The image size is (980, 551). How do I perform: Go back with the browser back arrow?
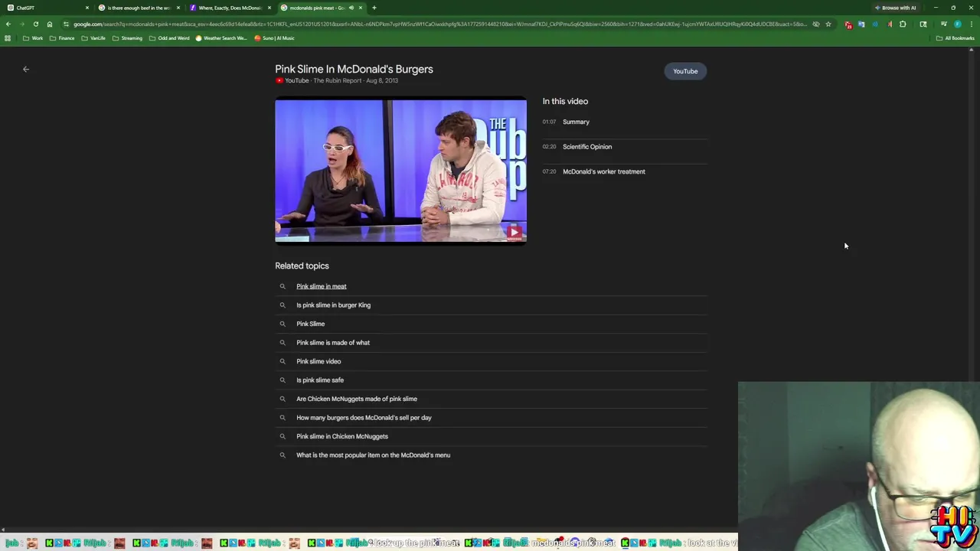coord(8,24)
